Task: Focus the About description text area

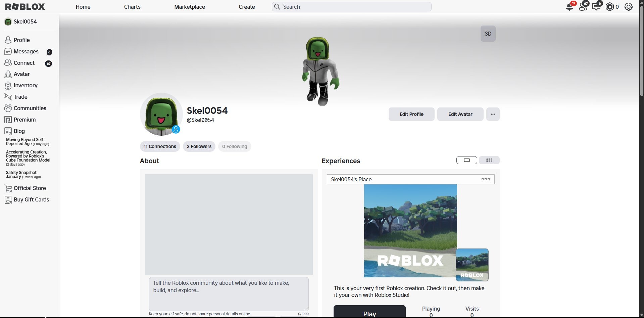Action: click(x=229, y=294)
